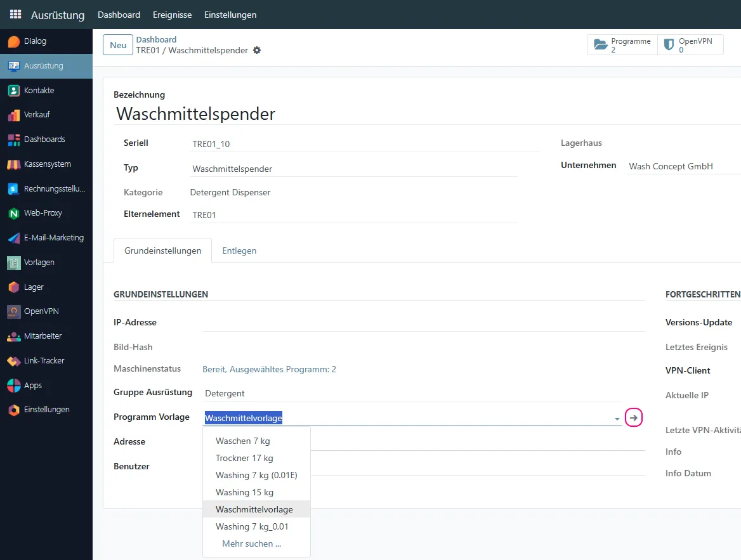The image size is (741, 560).
Task: Click the Neu button
Action: pos(117,45)
